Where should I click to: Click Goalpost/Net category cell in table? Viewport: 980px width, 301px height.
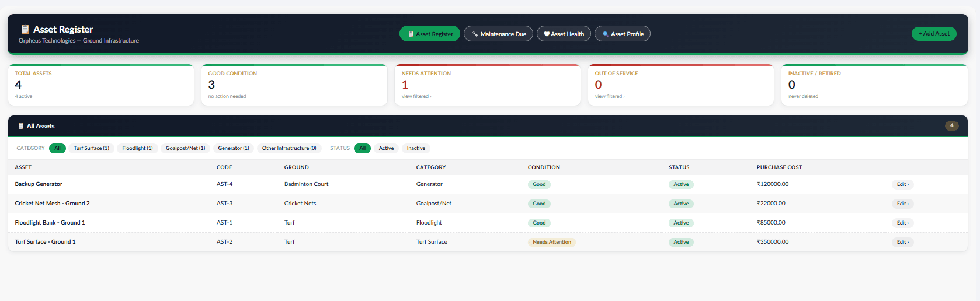pyautogui.click(x=434, y=204)
